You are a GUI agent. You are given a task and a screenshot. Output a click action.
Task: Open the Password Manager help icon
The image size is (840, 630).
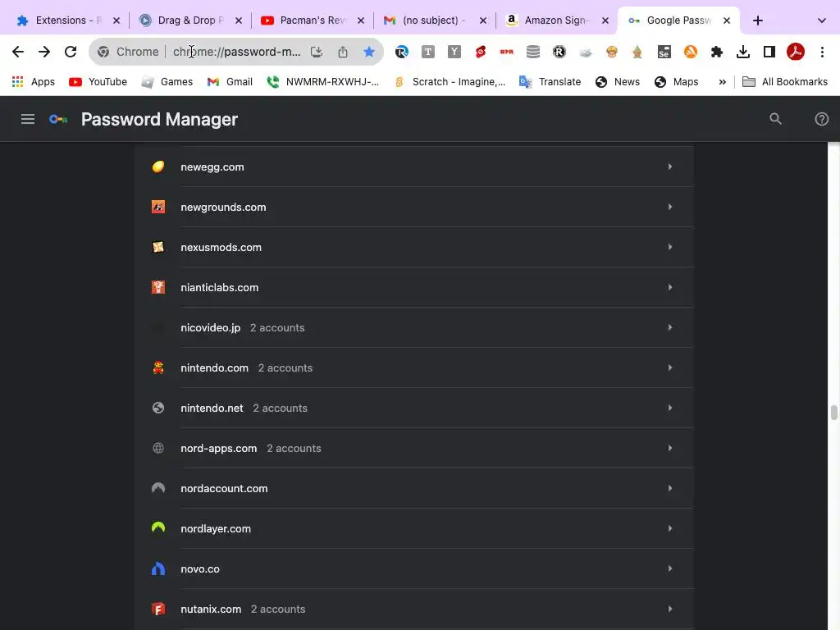[x=821, y=119]
